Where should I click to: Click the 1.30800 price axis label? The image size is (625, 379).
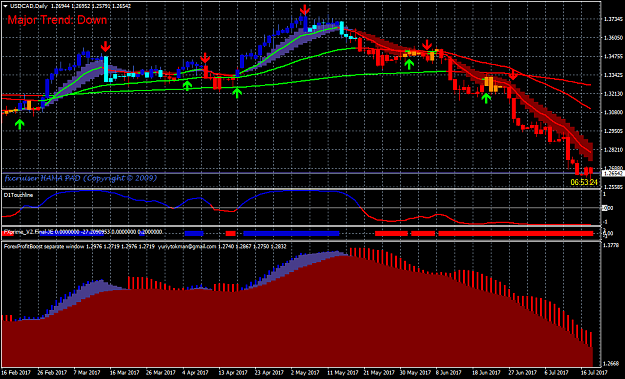tap(613, 112)
